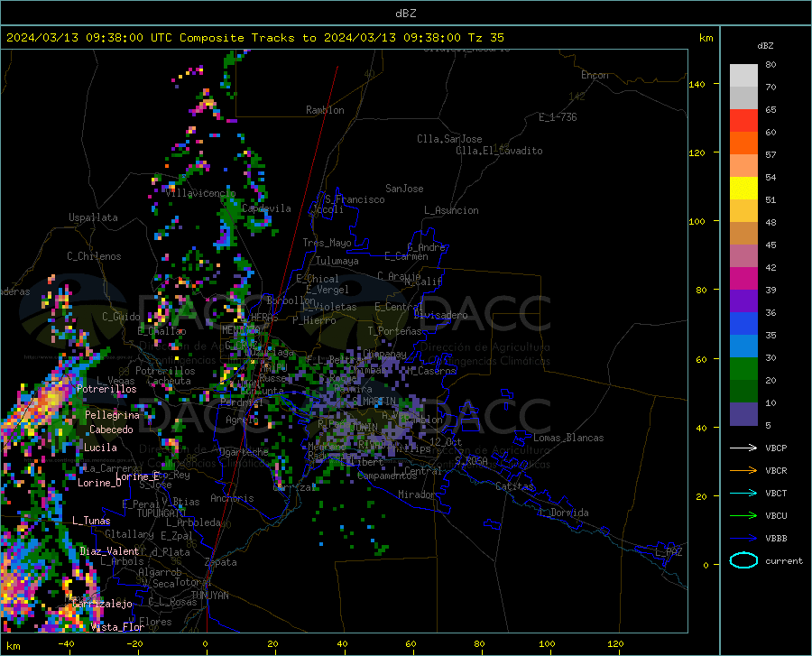Viewport: 812px width, 656px height.
Task: Click the S_Francisco place label
Action: pyautogui.click(x=355, y=199)
